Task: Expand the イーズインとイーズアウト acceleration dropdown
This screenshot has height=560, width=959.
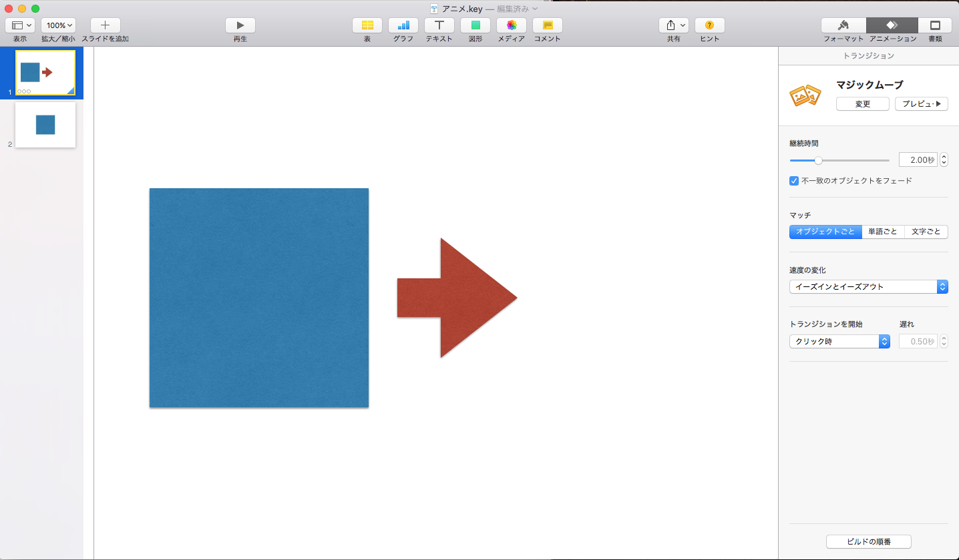Action: point(868,287)
